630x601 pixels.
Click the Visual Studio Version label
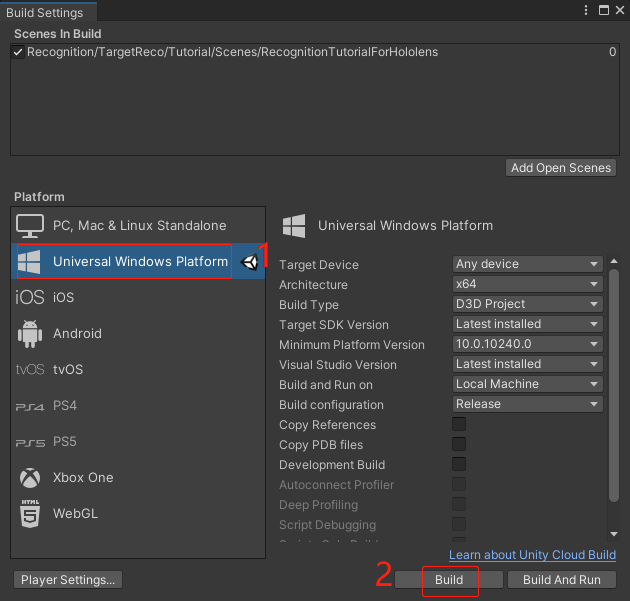click(x=338, y=365)
